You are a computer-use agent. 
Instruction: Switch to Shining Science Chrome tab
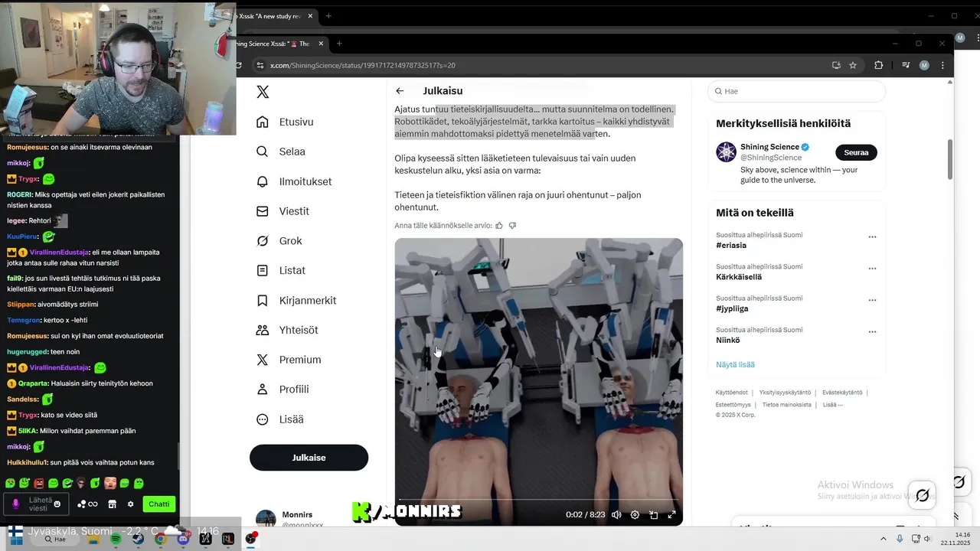[x=279, y=44]
